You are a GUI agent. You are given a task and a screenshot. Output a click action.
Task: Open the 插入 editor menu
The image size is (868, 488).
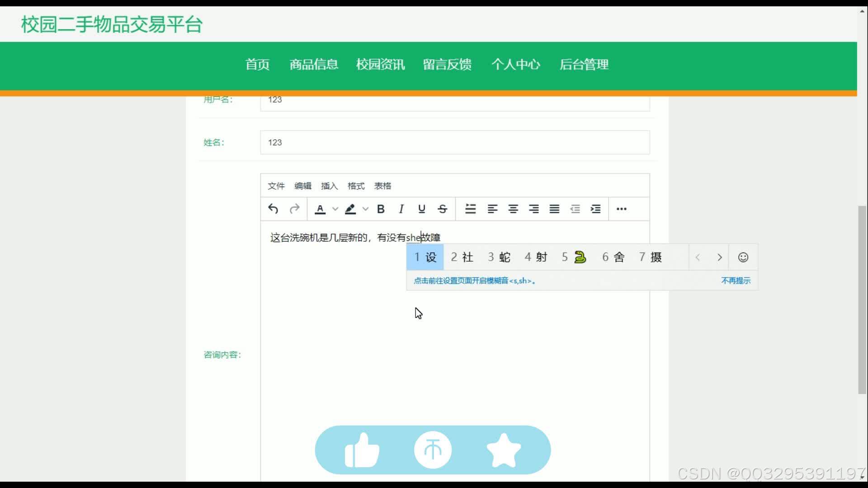(330, 186)
